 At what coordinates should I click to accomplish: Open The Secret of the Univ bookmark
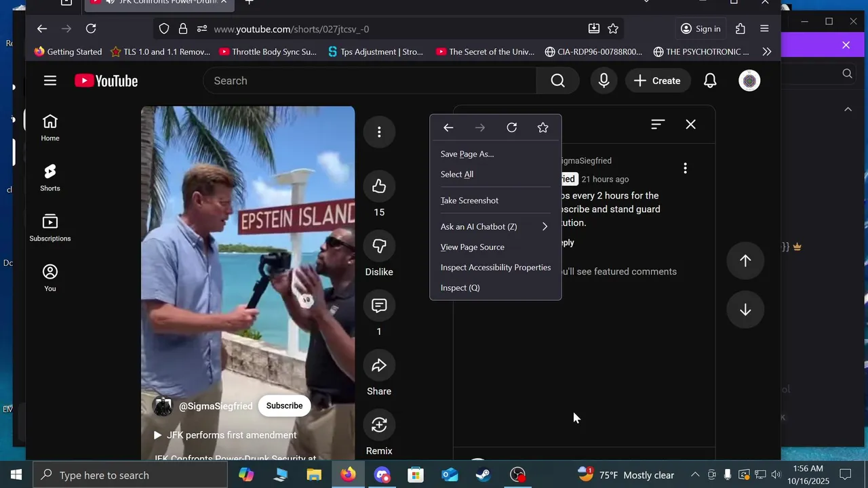pos(485,52)
